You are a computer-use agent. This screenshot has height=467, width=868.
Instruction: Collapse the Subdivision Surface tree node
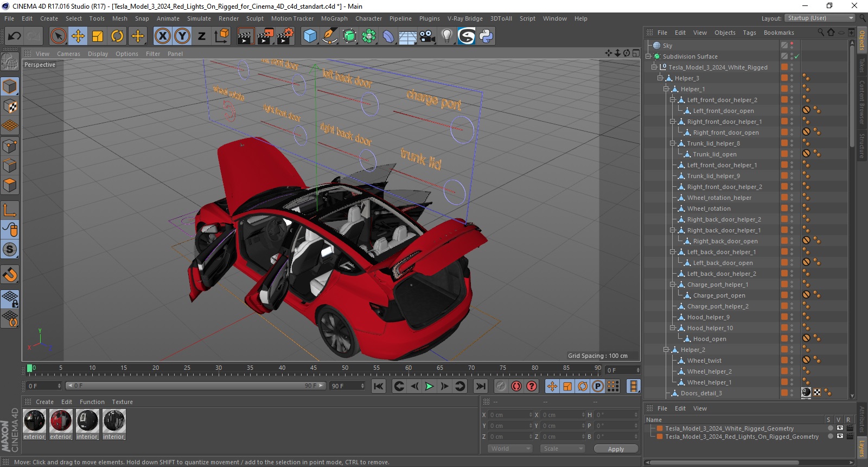(648, 56)
